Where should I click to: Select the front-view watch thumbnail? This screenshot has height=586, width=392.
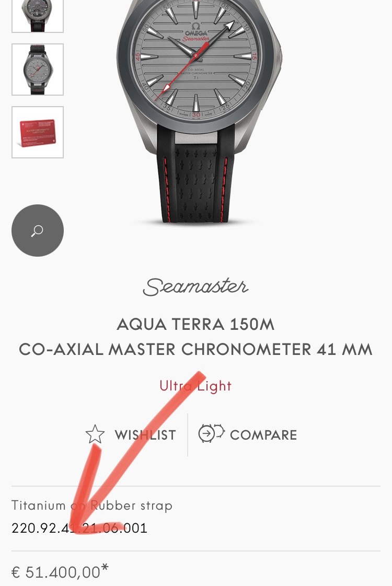pos(37,69)
